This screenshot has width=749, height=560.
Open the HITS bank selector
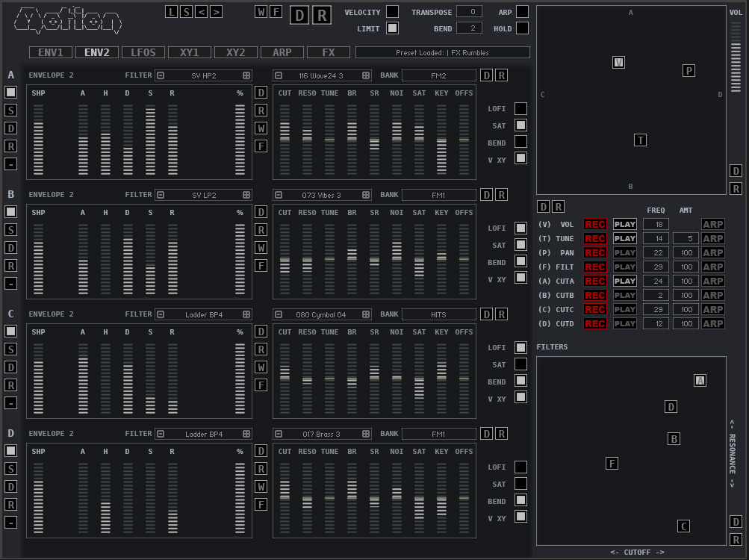point(438,314)
